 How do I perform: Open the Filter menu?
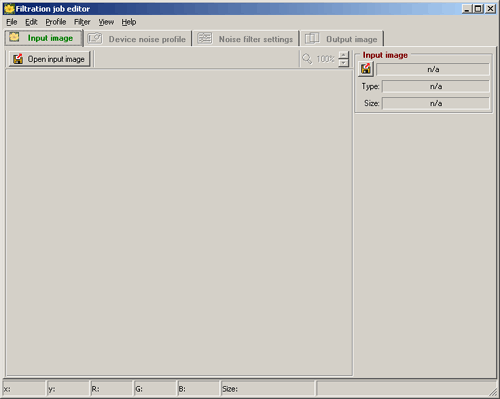(82, 22)
